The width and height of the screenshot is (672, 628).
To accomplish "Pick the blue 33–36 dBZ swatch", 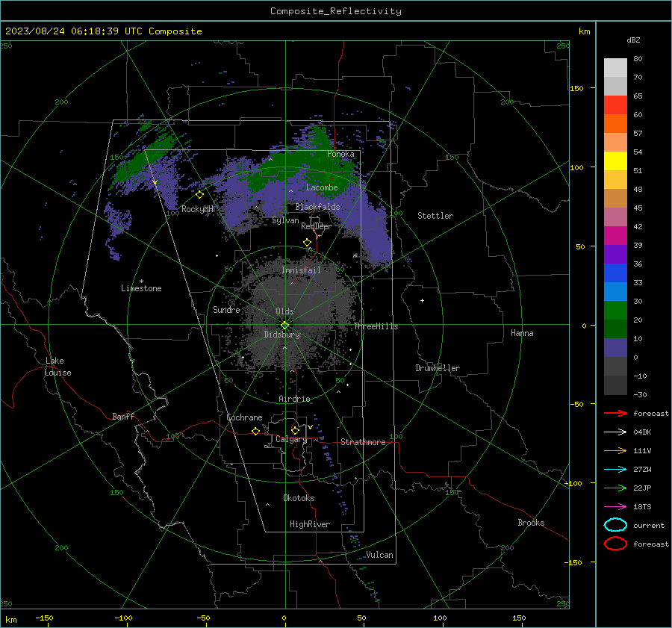I will [x=615, y=273].
